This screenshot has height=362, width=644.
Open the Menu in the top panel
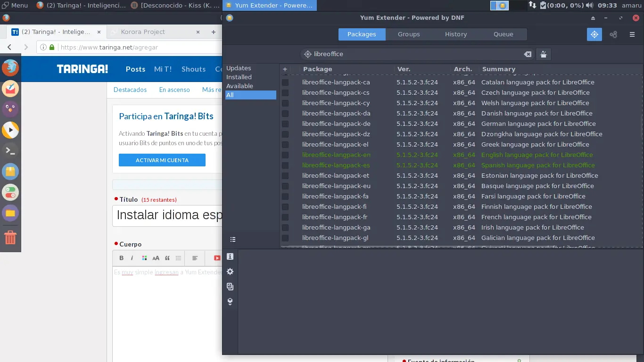[15, 5]
